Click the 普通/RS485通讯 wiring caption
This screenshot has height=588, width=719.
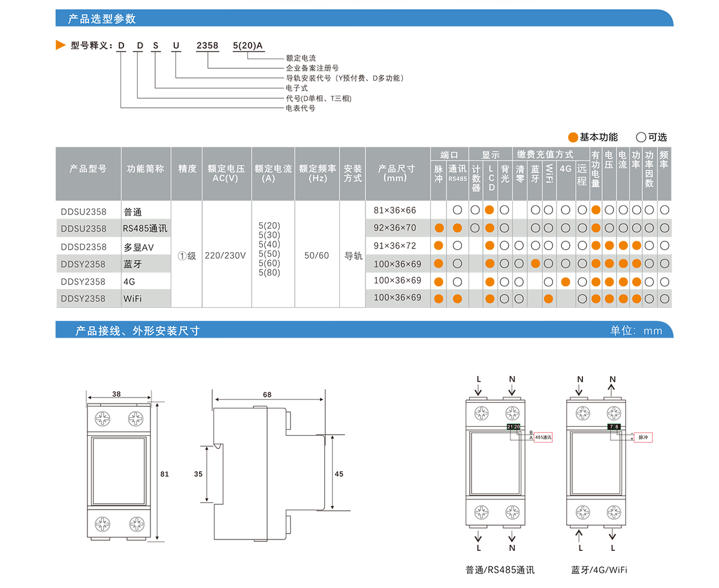(500, 569)
